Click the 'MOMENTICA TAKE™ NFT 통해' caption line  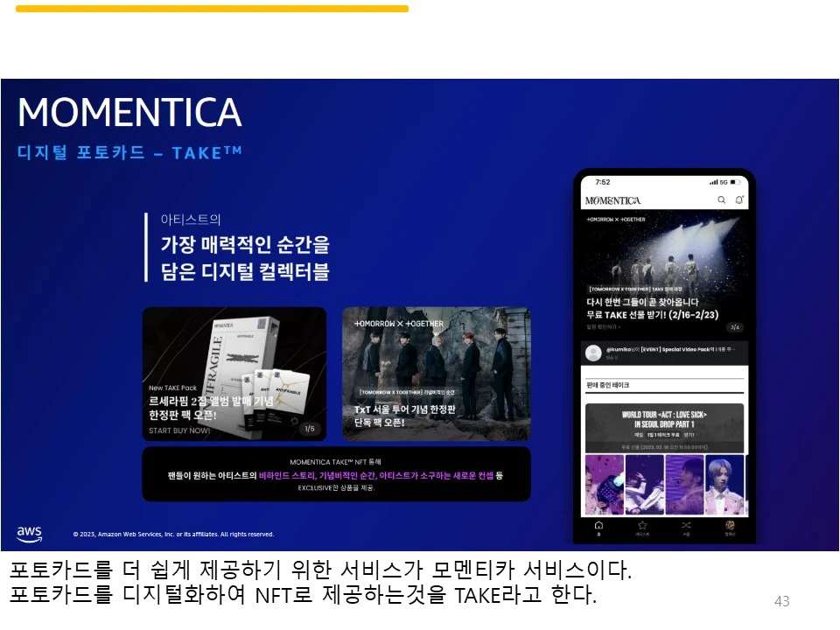(335, 462)
